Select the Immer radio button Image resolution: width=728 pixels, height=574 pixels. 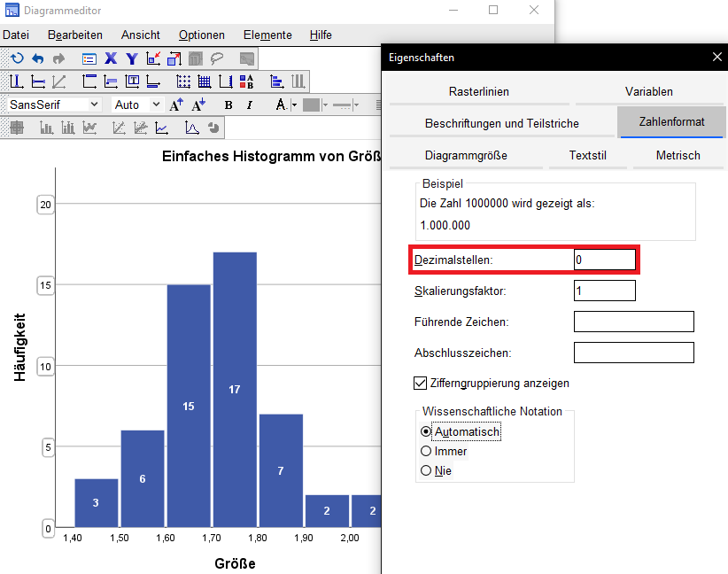click(426, 451)
